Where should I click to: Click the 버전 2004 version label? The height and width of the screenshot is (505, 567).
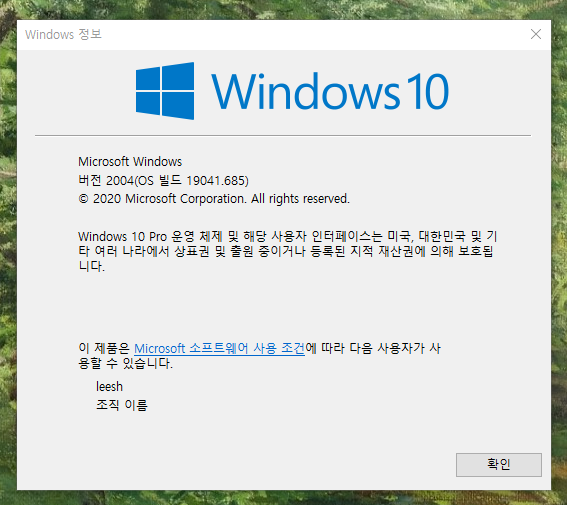(x=106, y=180)
